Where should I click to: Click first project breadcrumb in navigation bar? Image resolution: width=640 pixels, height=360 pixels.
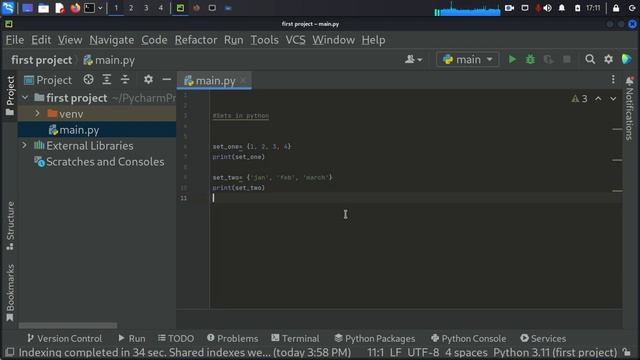42,60
